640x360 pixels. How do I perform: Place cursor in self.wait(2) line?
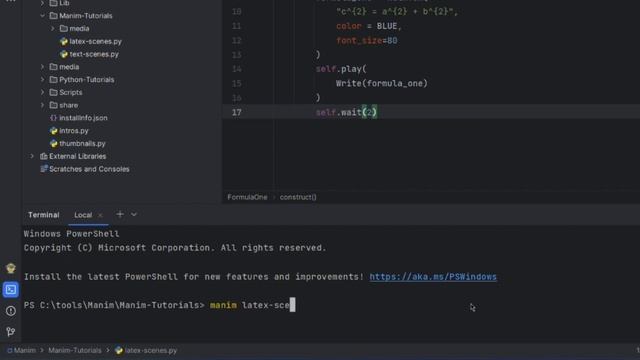[x=347, y=112]
